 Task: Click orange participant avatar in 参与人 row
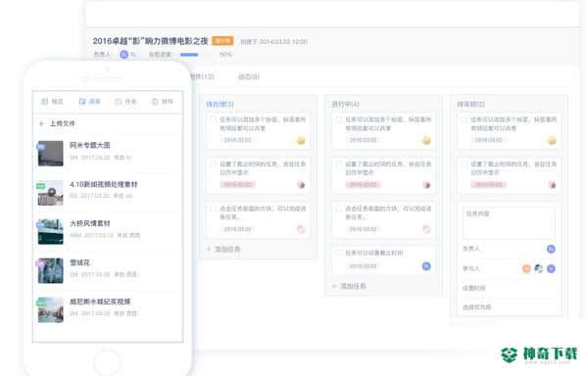tap(526, 268)
